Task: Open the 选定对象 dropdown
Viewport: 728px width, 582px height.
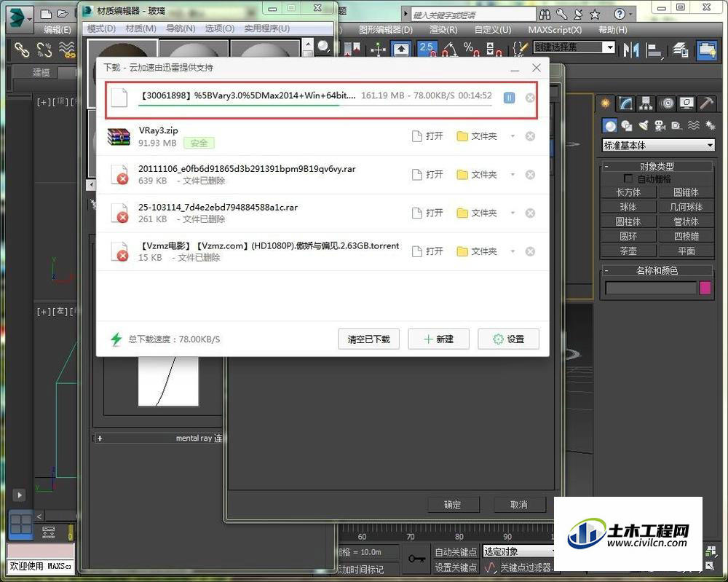Action: pos(518,551)
